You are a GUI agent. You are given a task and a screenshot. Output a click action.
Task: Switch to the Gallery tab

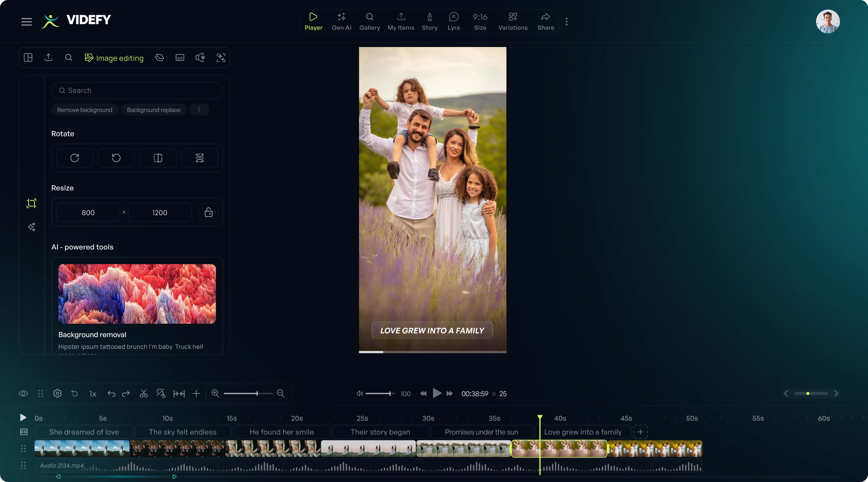[369, 22]
